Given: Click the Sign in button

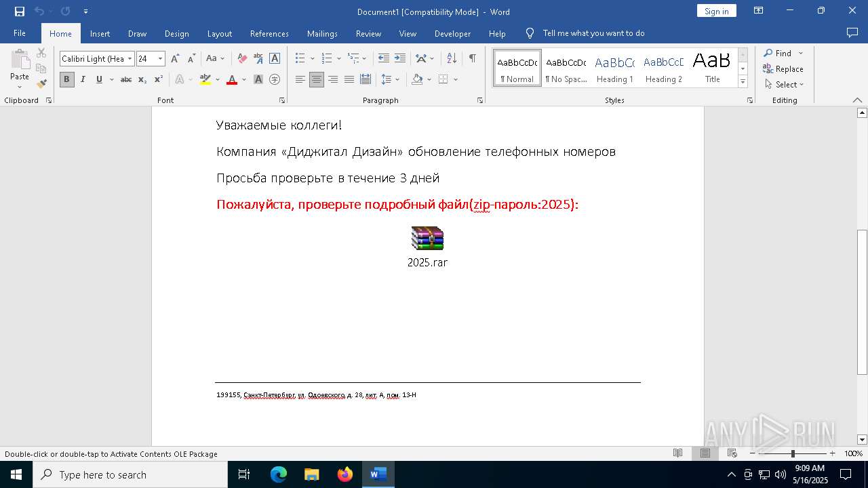Looking at the screenshot, I should [716, 11].
